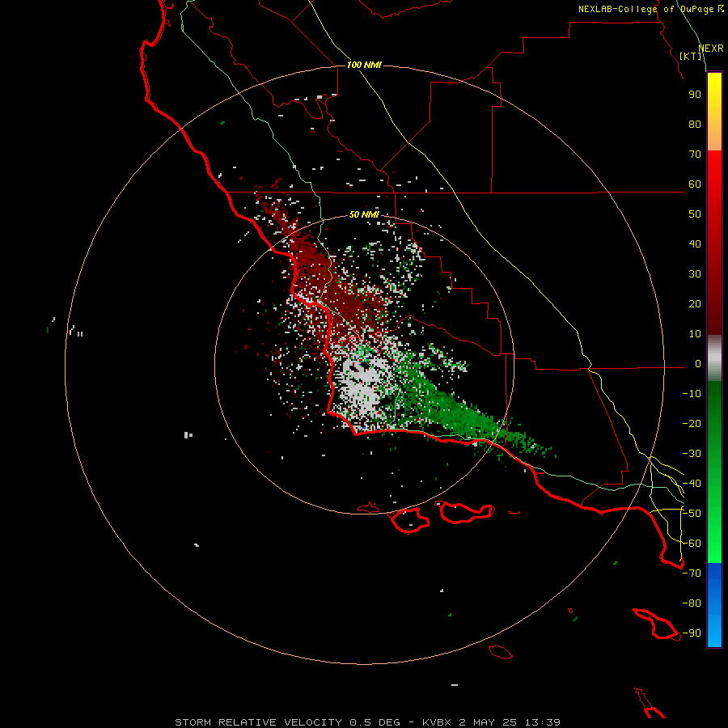Click the 90 value on velocity scale
This screenshot has width=728, height=728.
pos(695,95)
